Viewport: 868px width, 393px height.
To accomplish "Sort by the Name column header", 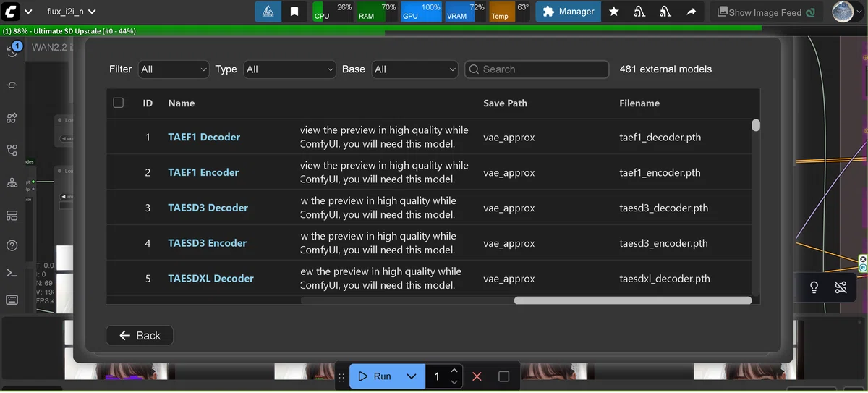I will [x=182, y=103].
